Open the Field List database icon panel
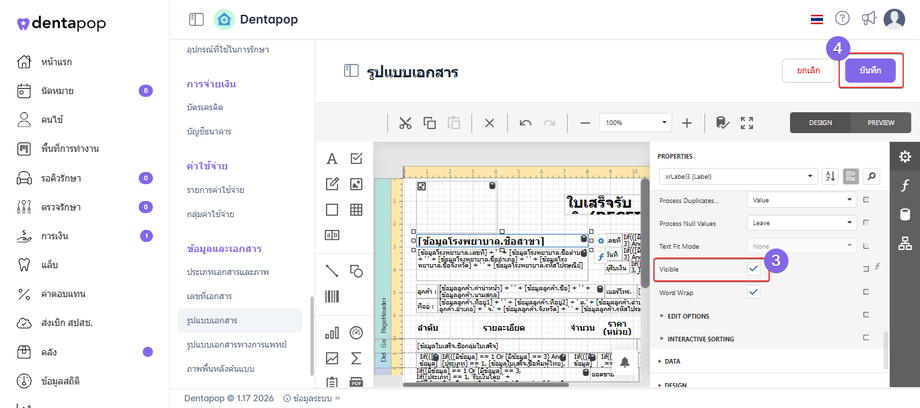Image resolution: width=920 pixels, height=408 pixels. coord(905,215)
